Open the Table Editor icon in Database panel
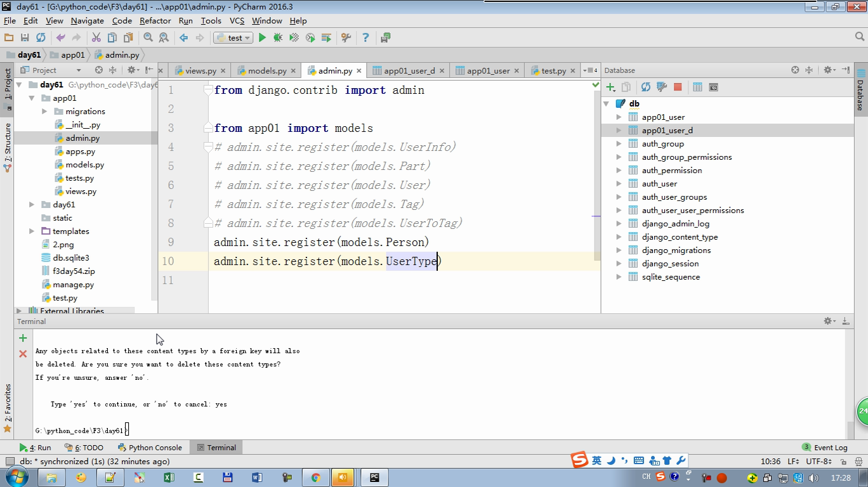 tap(697, 87)
